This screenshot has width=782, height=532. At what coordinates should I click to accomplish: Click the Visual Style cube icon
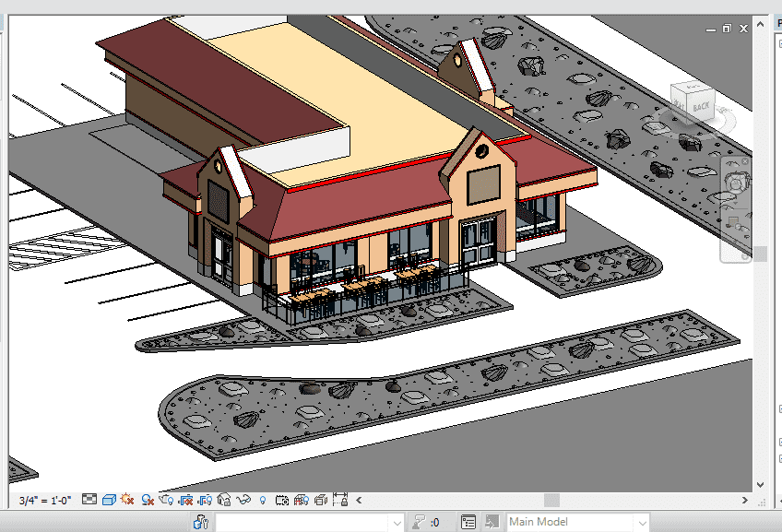tap(109, 500)
